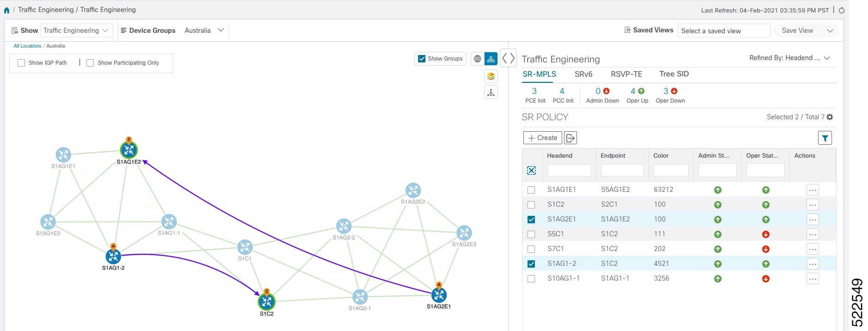The image size is (868, 331).
Task: Uncheck the Show Groups checkbox
Action: [422, 59]
